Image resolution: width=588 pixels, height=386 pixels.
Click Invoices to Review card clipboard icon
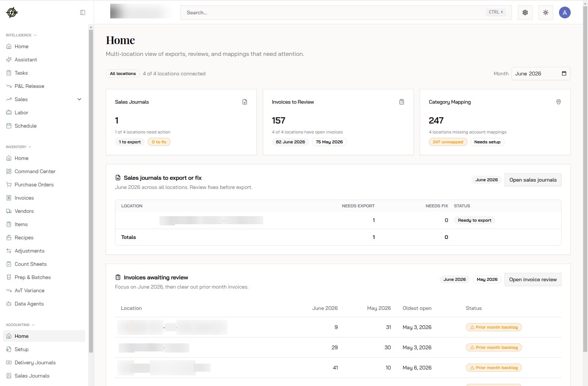pyautogui.click(x=402, y=102)
